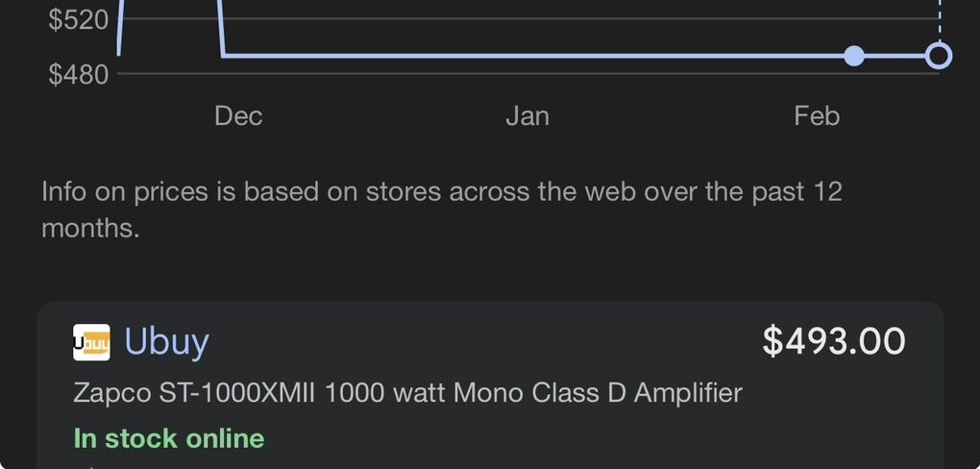Click the Ubuy store logo icon
The height and width of the screenshot is (469, 980).
(91, 342)
